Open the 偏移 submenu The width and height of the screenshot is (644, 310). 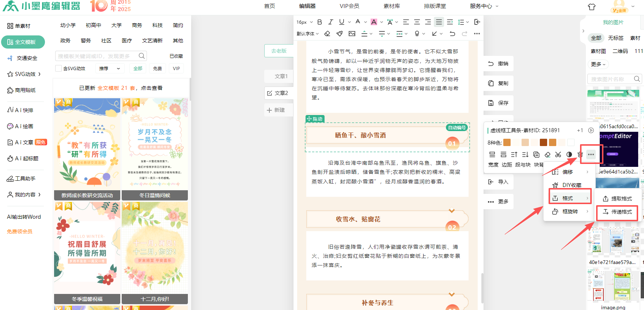point(570,172)
